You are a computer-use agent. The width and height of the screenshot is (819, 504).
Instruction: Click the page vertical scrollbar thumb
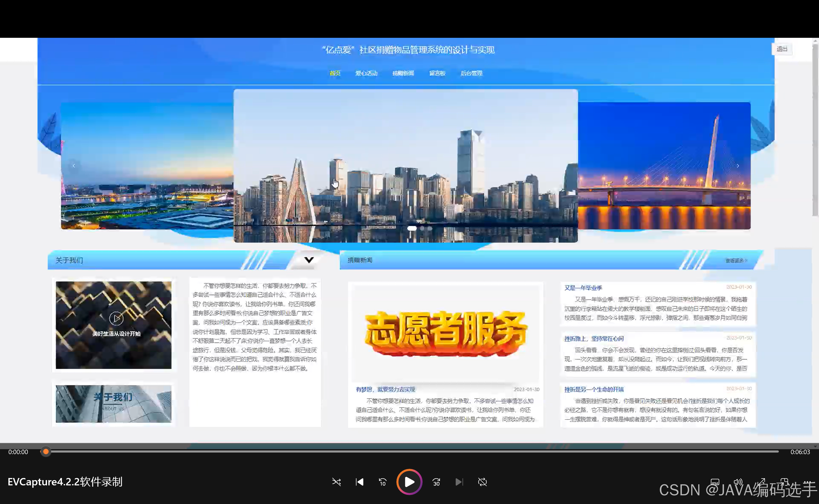[815, 130]
